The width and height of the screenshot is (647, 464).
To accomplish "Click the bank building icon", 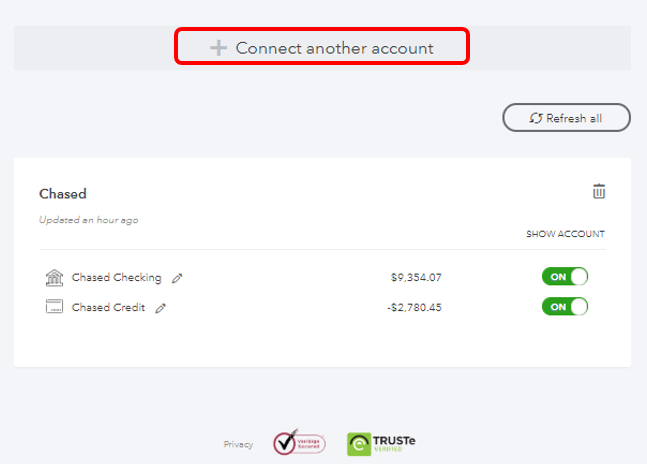I will coord(55,277).
